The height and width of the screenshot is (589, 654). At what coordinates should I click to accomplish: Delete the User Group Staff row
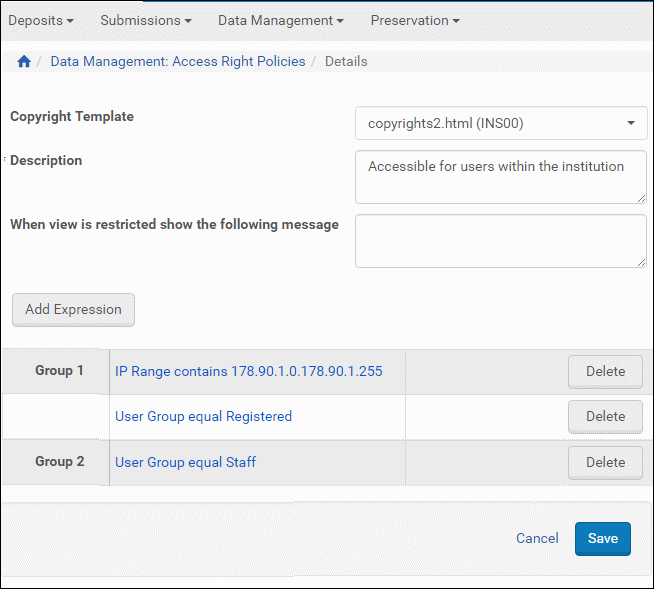[605, 462]
